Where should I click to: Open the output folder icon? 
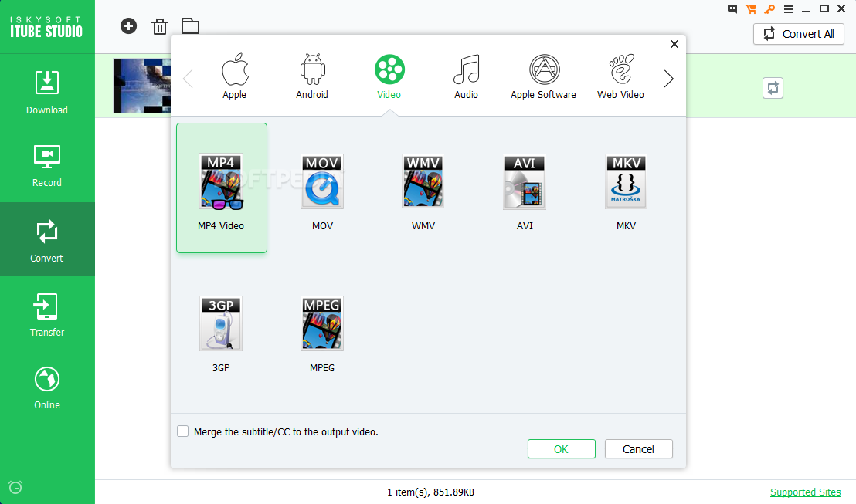(190, 25)
